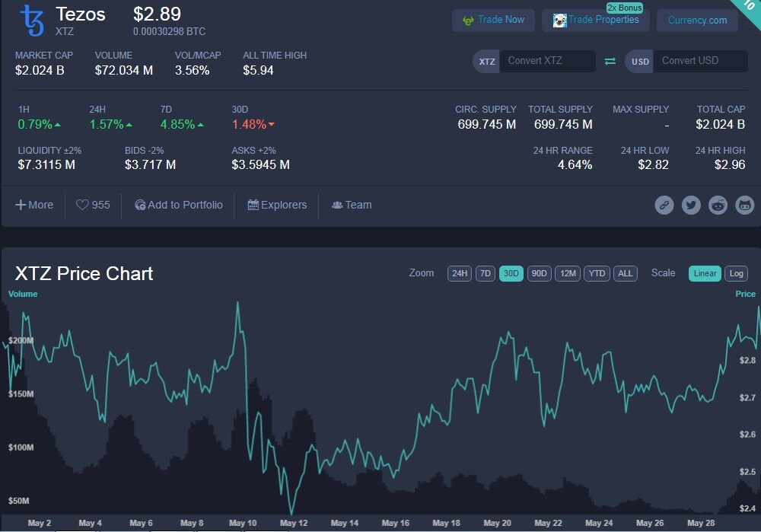Click the swap currency arrows icon

tap(610, 61)
